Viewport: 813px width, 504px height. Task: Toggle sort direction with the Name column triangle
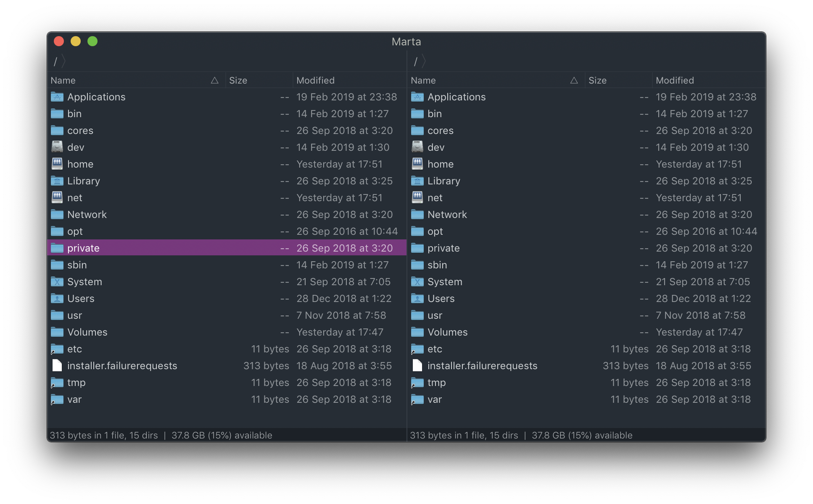pos(215,80)
